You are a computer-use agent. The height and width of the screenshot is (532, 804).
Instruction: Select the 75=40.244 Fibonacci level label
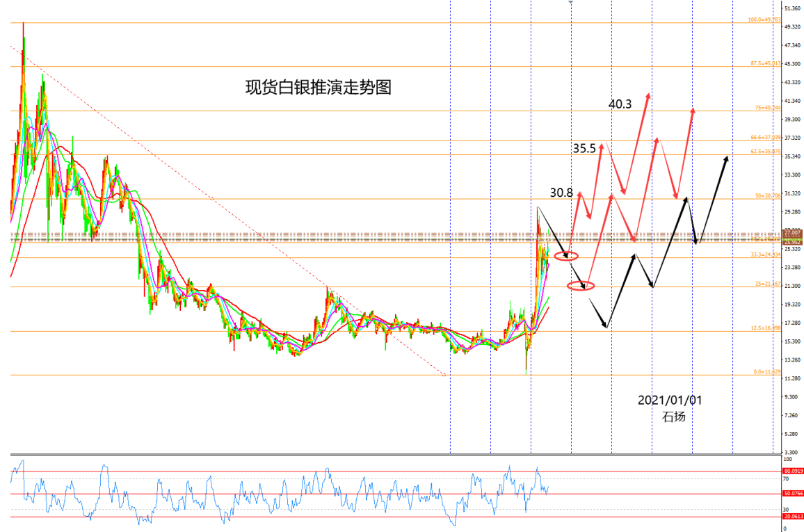coord(768,108)
